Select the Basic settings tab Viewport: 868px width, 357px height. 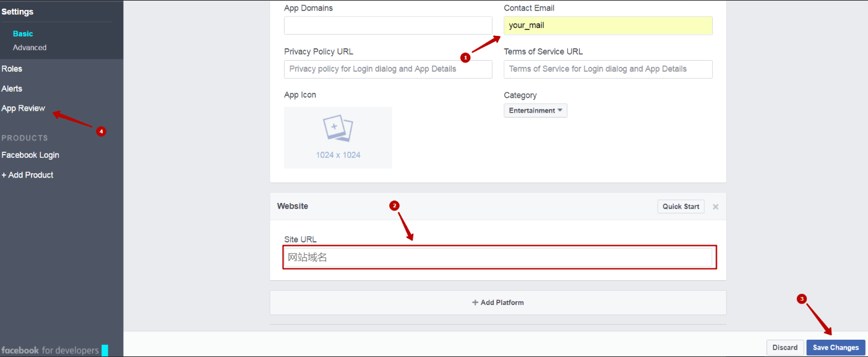pyautogui.click(x=23, y=34)
